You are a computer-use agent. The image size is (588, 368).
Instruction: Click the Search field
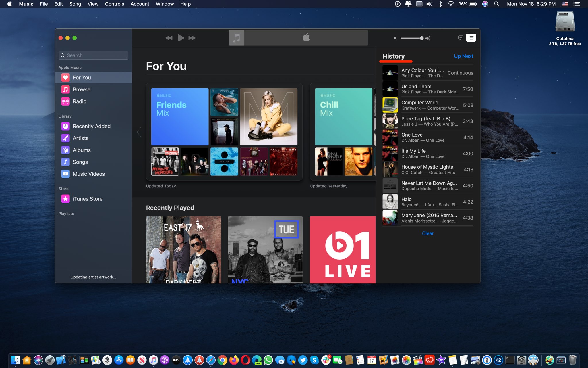click(x=94, y=55)
